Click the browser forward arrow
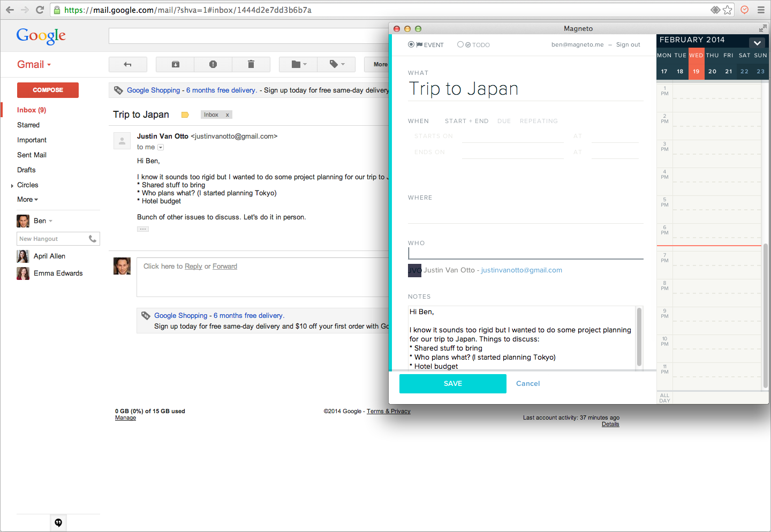This screenshot has height=532, width=771. click(x=25, y=10)
